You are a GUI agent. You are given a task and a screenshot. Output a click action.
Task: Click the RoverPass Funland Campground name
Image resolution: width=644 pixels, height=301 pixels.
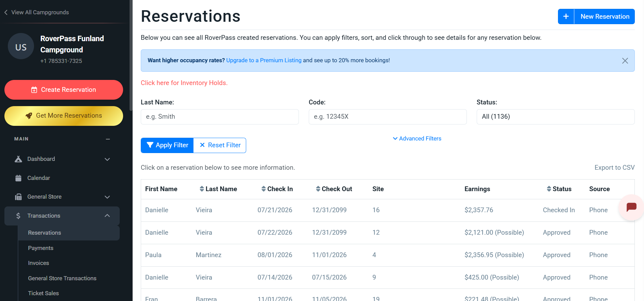point(72,44)
